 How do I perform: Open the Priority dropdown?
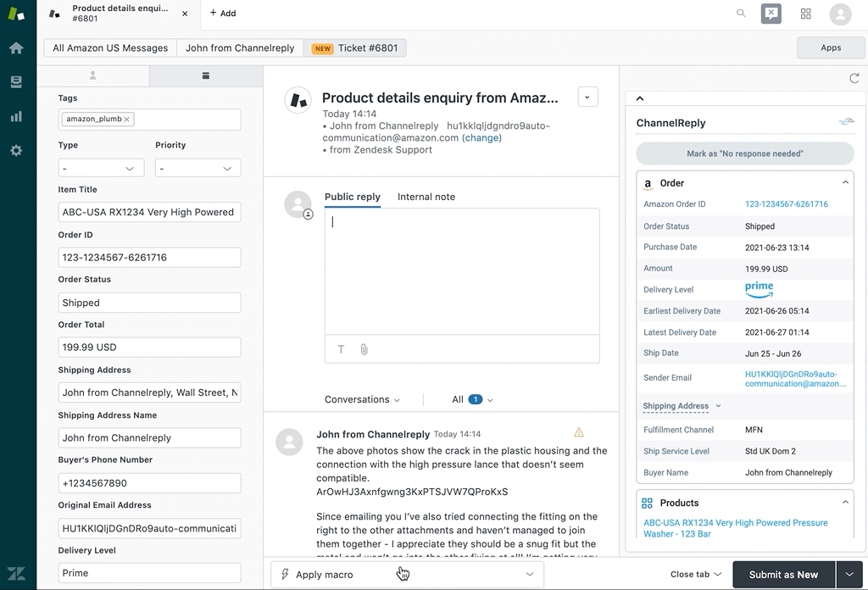click(x=198, y=168)
